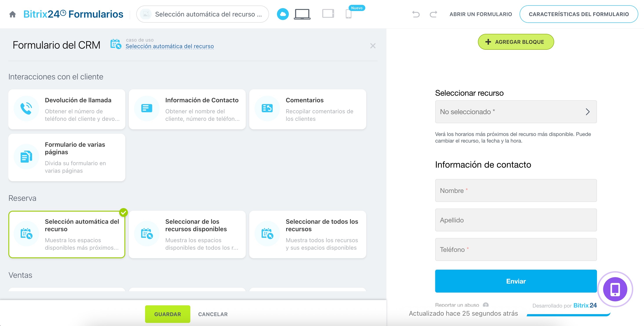Image resolution: width=644 pixels, height=326 pixels.
Task: Choose Seleccionar de todos los recursos
Action: pos(307,234)
